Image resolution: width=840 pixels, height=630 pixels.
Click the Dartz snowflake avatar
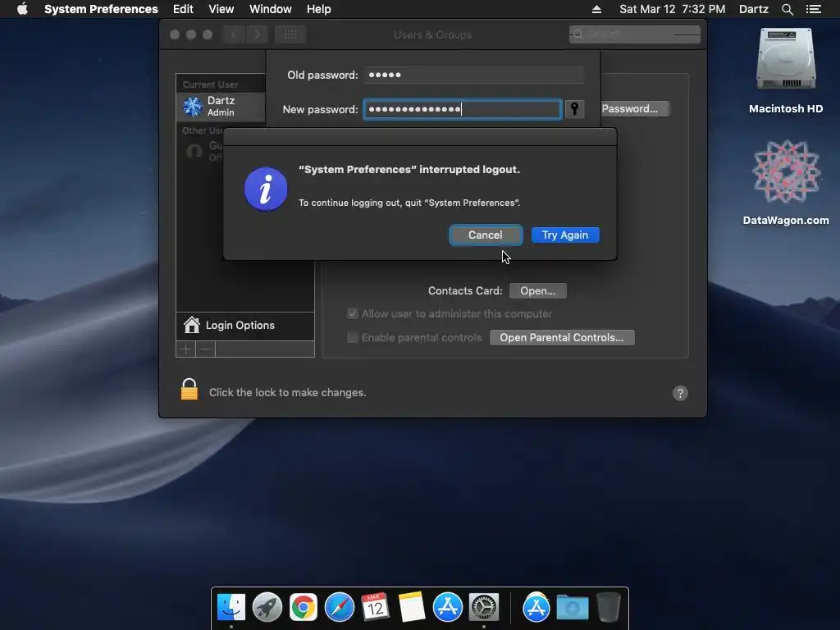[193, 106]
